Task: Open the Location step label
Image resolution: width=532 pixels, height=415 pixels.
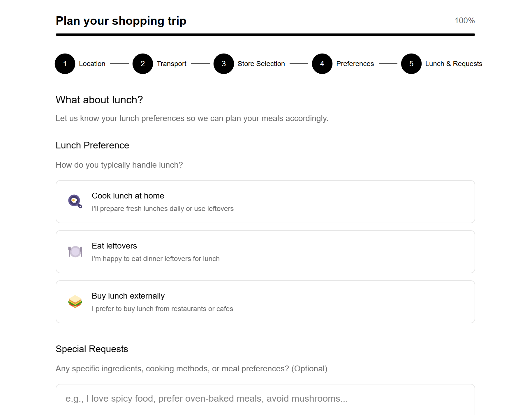Action: point(92,64)
